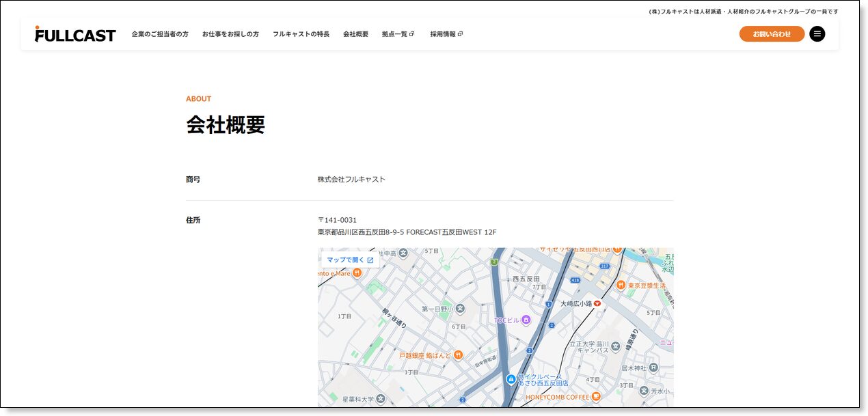The image size is (868, 416).
Task: Click 桐ヶ谷通り street label on map
Action: pyautogui.click(x=394, y=318)
